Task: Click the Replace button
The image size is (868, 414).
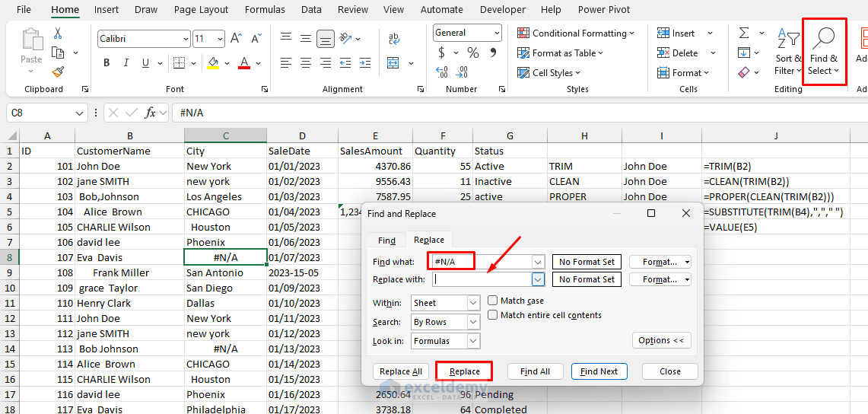Action: (x=464, y=371)
